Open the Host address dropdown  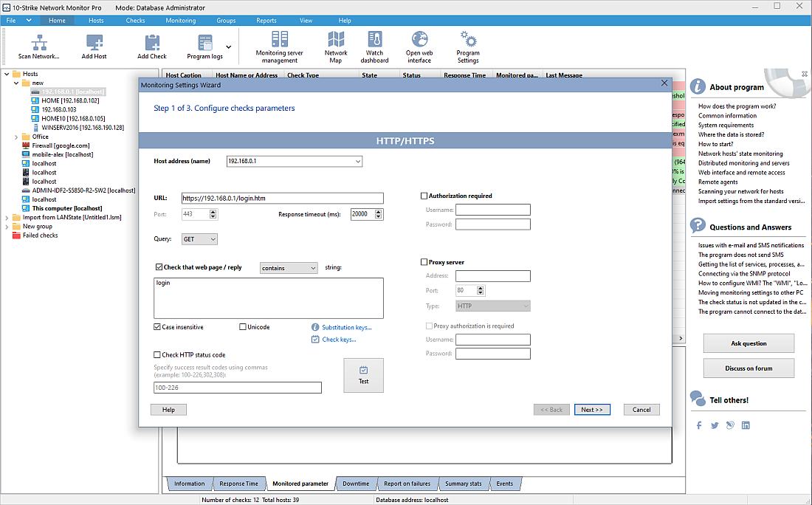point(357,162)
